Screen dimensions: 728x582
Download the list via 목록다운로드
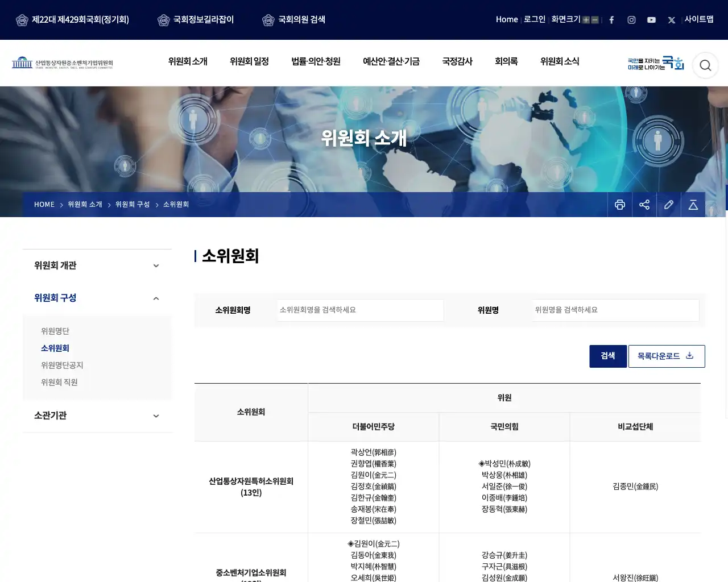tap(667, 356)
